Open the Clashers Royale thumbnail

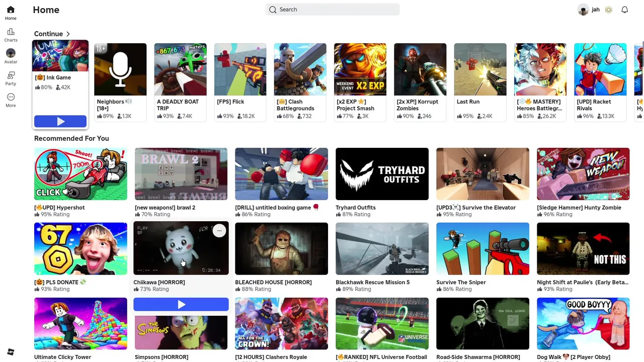click(281, 324)
